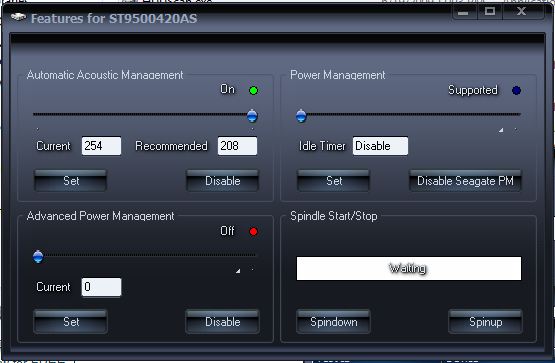Click the Acoustic Management Current value field
This screenshot has height=363, width=555.
(101, 146)
